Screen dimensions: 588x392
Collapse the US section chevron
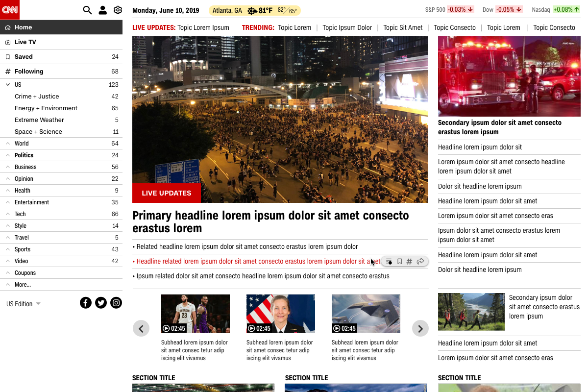tap(8, 85)
